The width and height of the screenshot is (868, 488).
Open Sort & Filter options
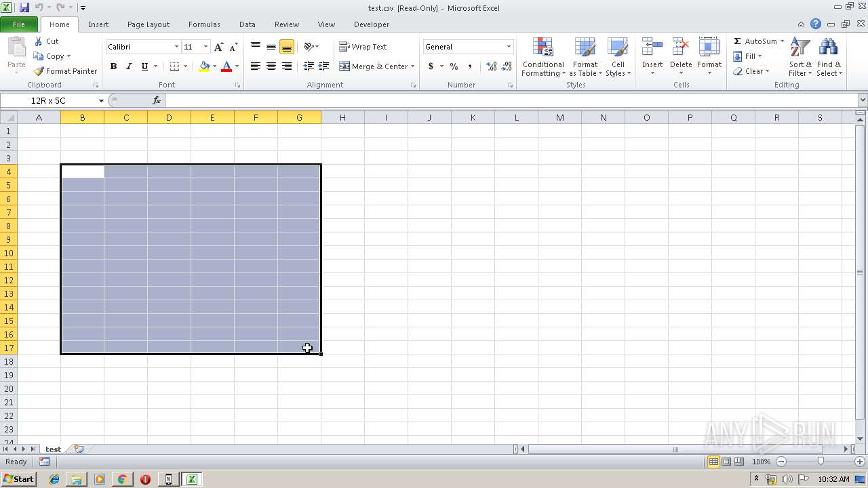coord(800,57)
